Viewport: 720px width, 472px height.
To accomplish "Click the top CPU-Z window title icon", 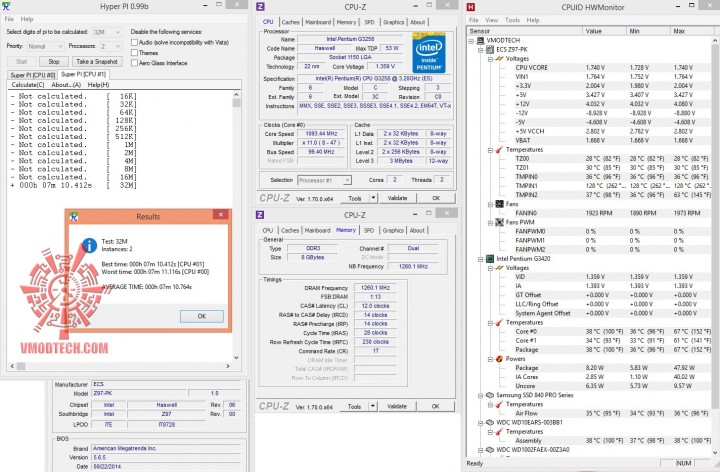I will click(260, 6).
